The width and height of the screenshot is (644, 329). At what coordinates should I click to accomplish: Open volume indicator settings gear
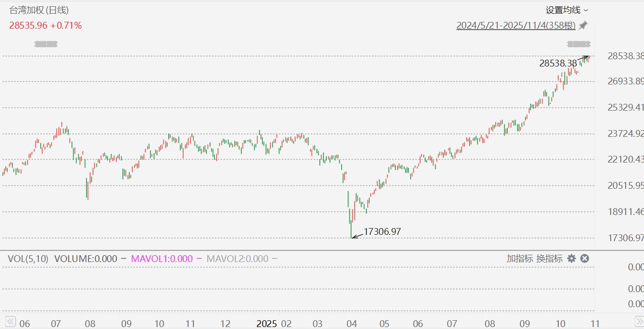[x=572, y=259]
